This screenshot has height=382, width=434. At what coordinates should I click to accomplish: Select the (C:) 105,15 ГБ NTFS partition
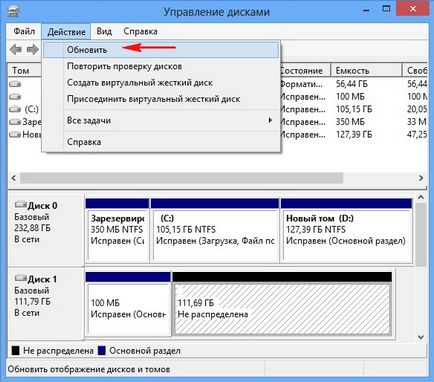coord(215,230)
